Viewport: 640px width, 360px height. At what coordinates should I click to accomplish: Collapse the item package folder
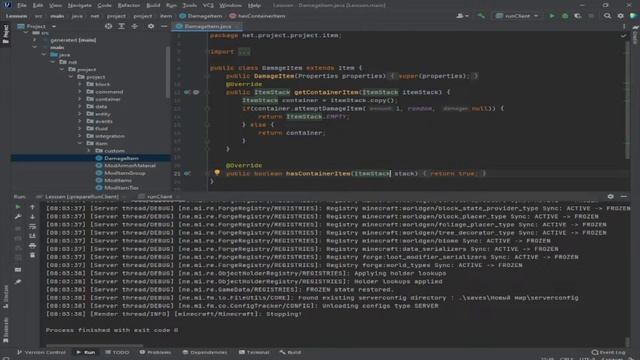(x=80, y=143)
